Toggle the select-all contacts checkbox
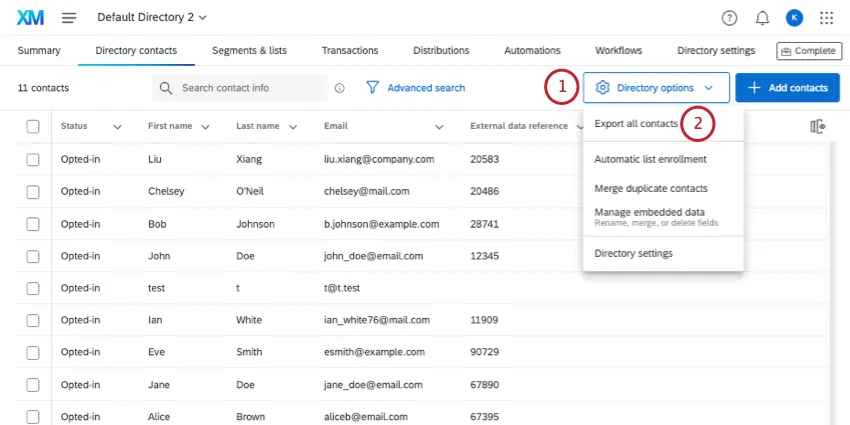Screen dimensions: 850x425 [x=33, y=126]
